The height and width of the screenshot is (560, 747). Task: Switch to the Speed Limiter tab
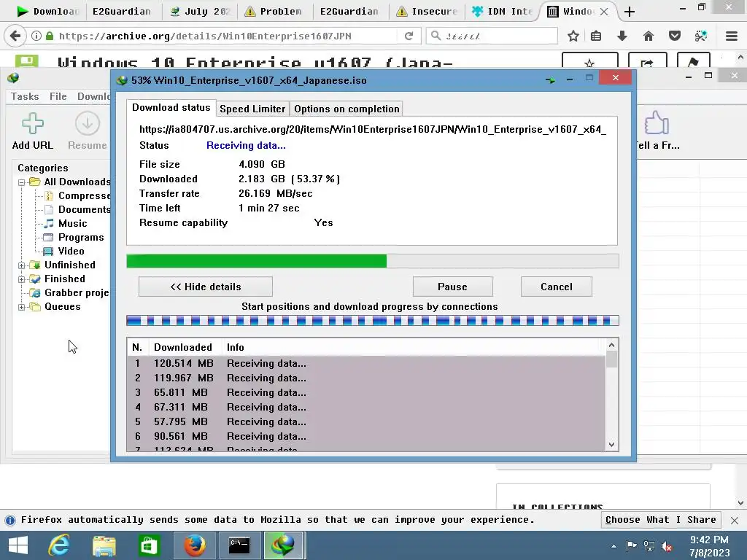pyautogui.click(x=252, y=109)
